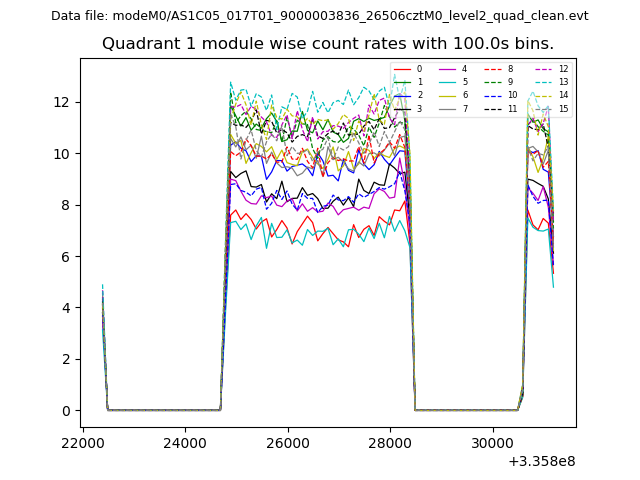640x480 pixels.
Task: Click the x-axis tick label 22000
Action: tap(83, 441)
